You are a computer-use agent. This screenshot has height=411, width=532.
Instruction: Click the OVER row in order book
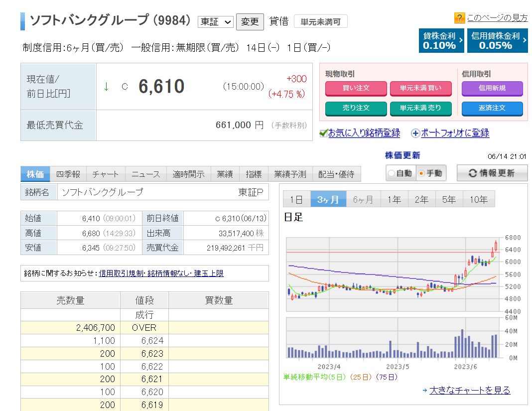(x=144, y=328)
